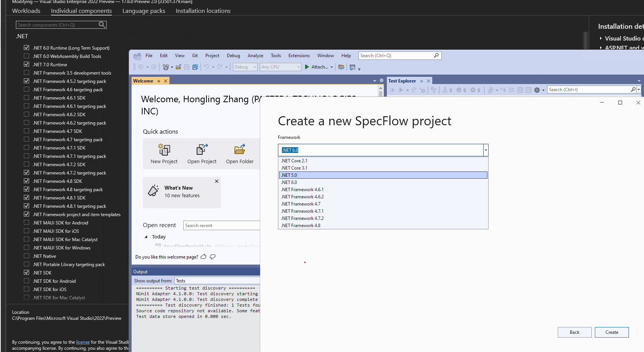Open the Extensions menu

299,56
